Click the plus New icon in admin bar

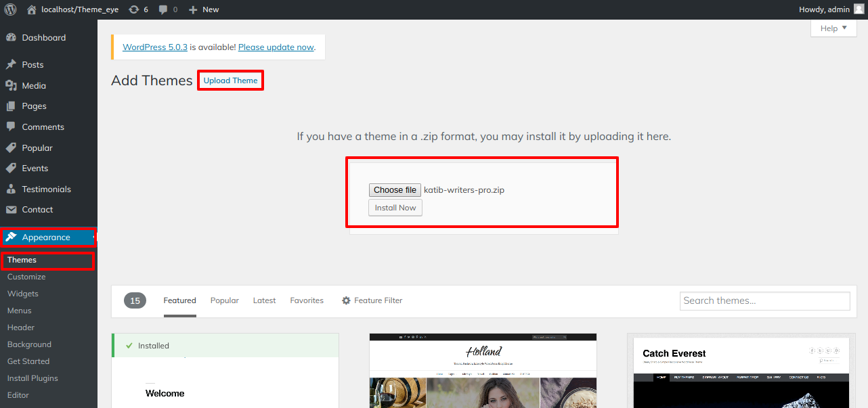point(193,9)
